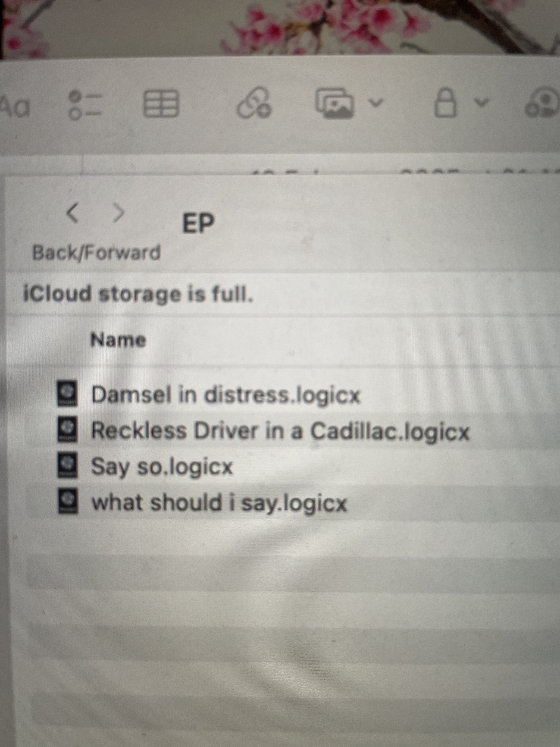Add a table using the table icon

tap(161, 104)
